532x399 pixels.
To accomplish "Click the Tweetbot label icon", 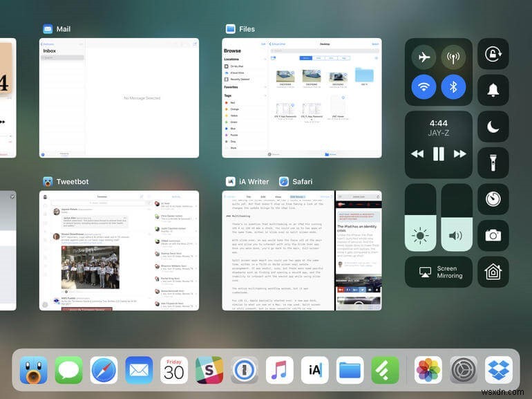I will (48, 182).
